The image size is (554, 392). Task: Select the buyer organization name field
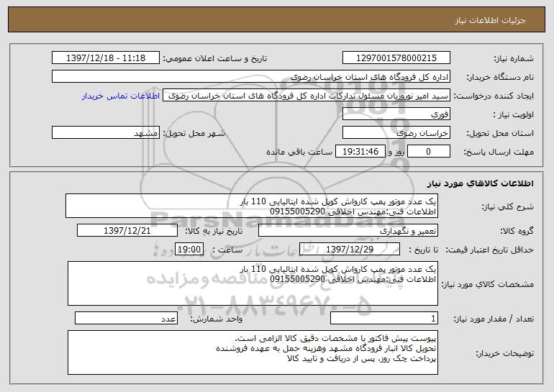[x=251, y=77]
